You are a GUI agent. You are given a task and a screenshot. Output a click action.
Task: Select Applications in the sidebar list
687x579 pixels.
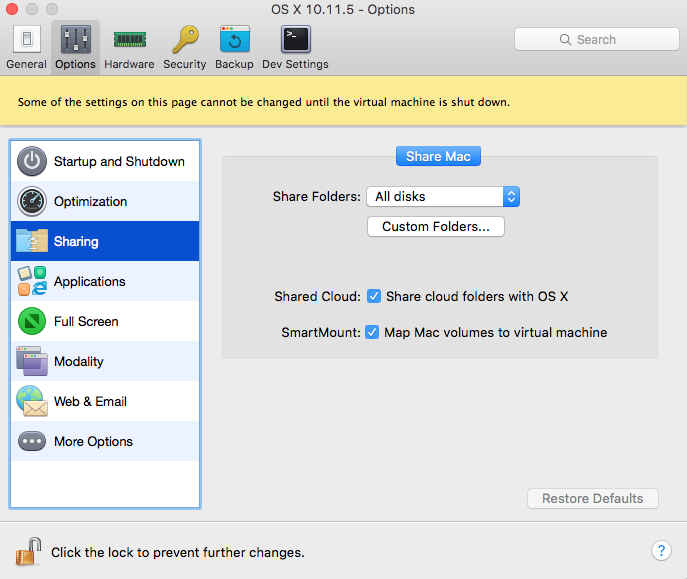pyautogui.click(x=105, y=281)
